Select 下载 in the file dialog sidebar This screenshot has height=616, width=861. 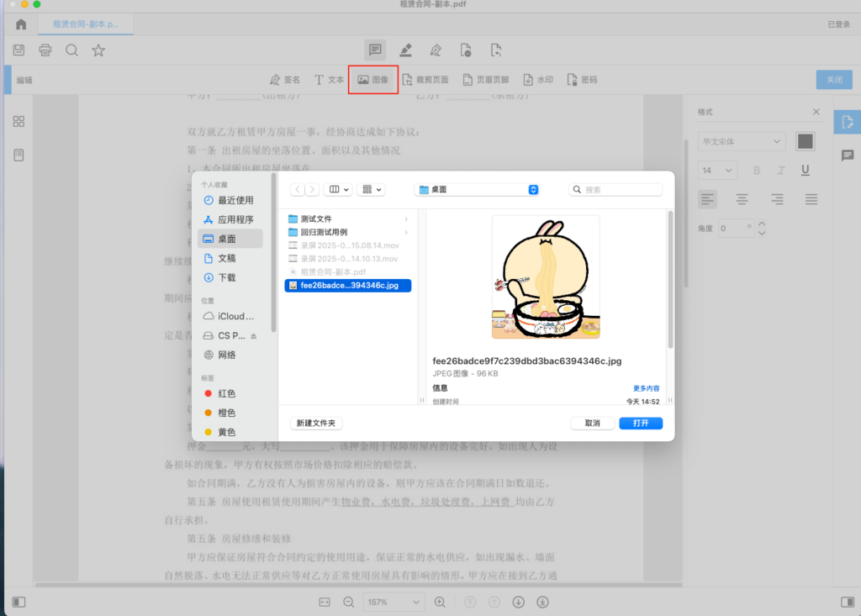(x=226, y=277)
